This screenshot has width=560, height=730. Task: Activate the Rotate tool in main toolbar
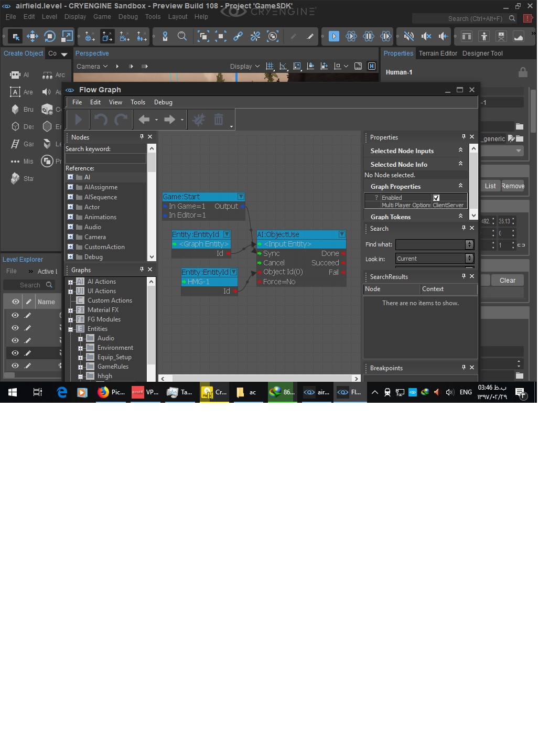click(50, 36)
